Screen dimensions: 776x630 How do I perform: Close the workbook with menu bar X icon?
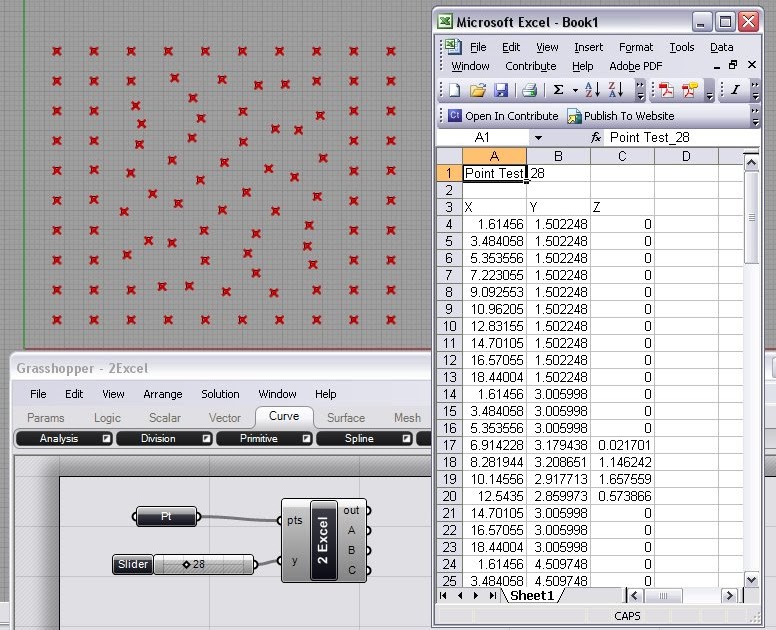pyautogui.click(x=752, y=65)
